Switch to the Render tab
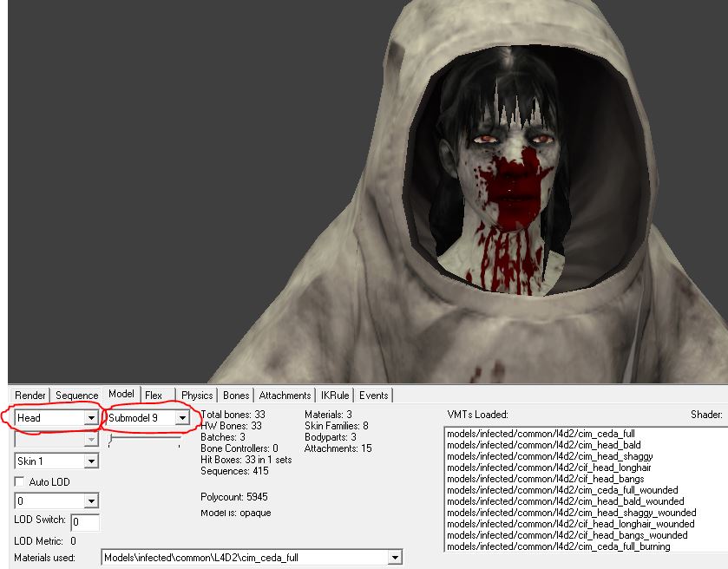This screenshot has height=569, width=728. 30,396
